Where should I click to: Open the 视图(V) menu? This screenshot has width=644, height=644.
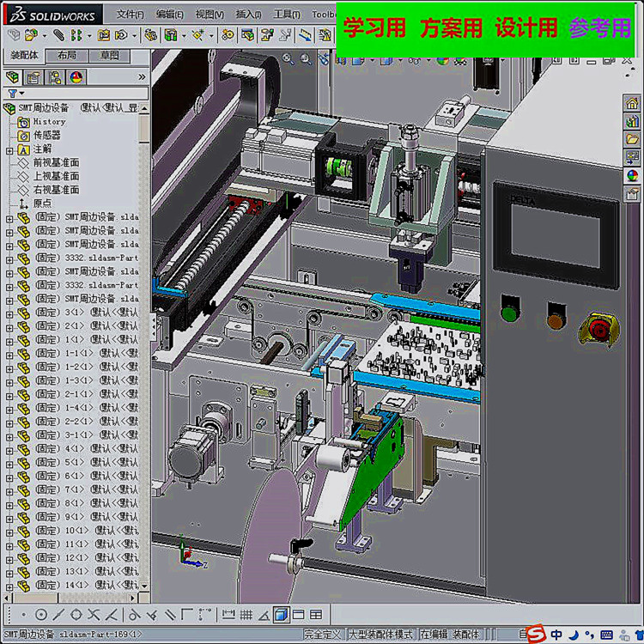point(210,15)
